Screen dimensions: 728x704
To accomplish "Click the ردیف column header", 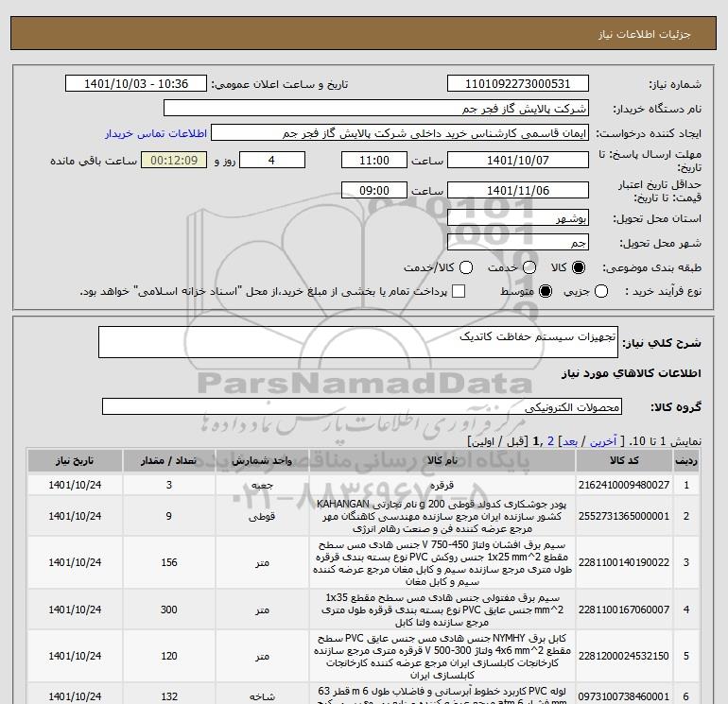I will [686, 460].
